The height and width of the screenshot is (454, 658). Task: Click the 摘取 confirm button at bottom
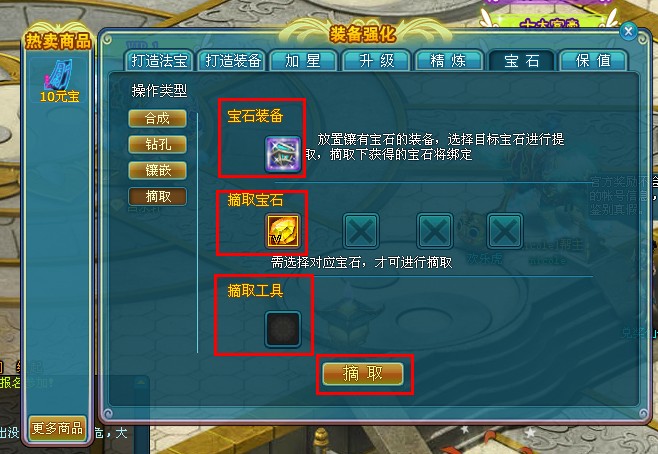coord(363,373)
